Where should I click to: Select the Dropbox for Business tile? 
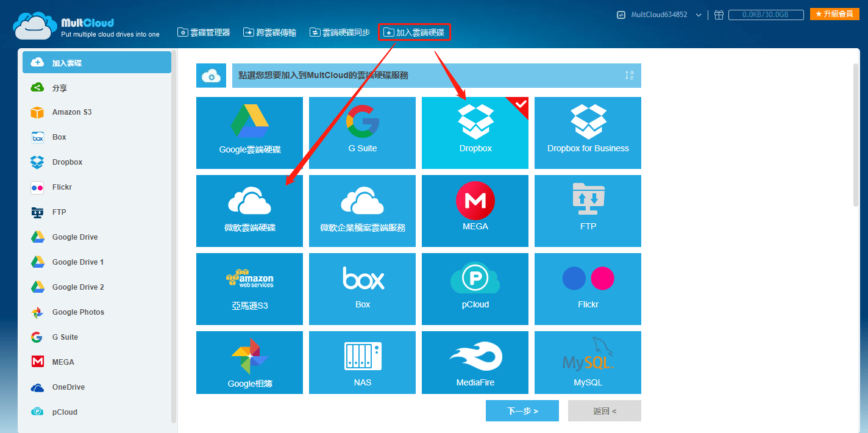click(588, 133)
